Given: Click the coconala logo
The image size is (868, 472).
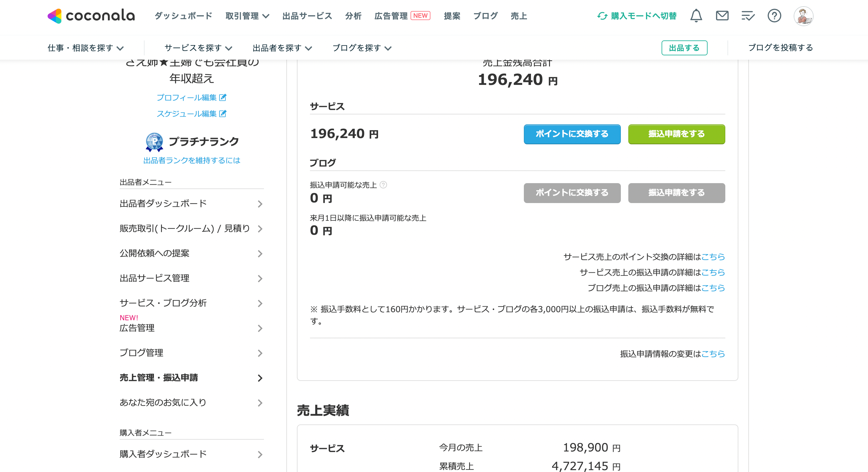Looking at the screenshot, I should [x=91, y=16].
